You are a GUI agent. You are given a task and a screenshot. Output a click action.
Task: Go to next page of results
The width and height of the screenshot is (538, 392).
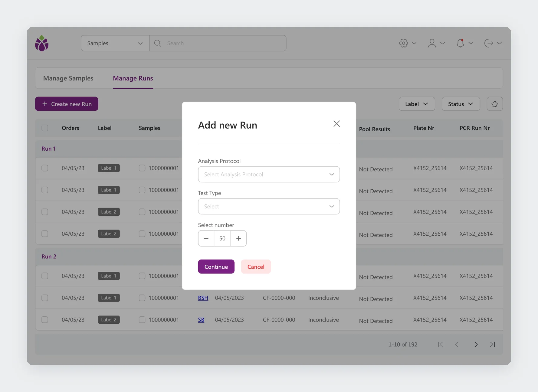coord(476,345)
